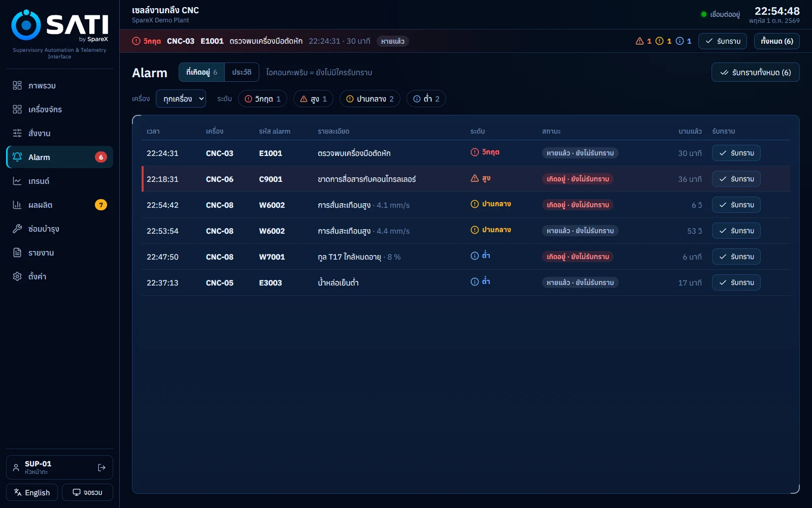Toggle the ต่ำ 2 severity filter

426,99
